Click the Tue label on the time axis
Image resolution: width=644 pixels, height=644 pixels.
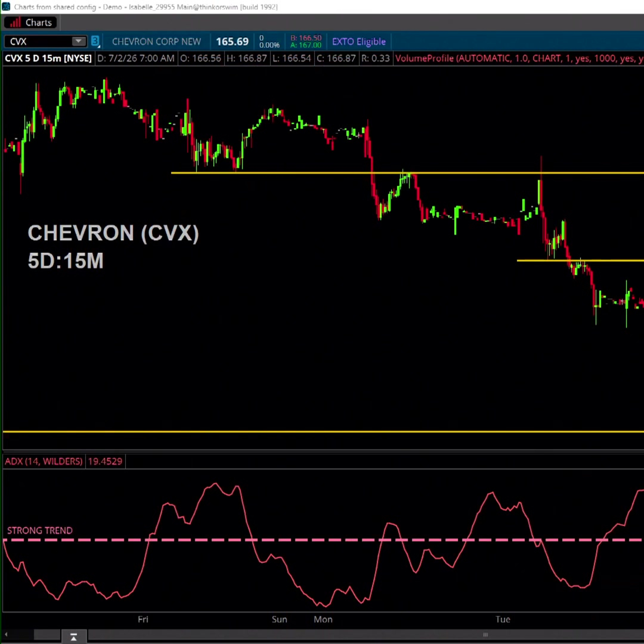click(x=503, y=619)
